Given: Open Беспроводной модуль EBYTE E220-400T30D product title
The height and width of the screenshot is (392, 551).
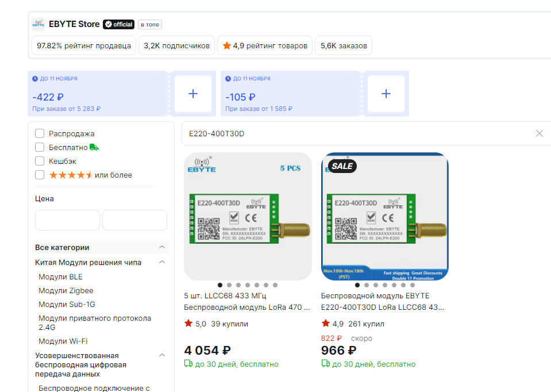Looking at the screenshot, I should click(x=383, y=301).
